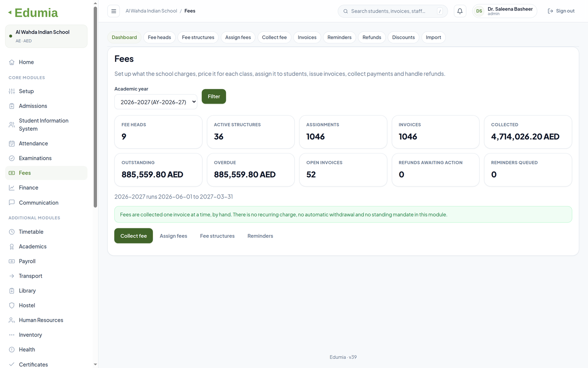Open the Fee heads tab
This screenshot has width=588, height=368.
tap(160, 37)
